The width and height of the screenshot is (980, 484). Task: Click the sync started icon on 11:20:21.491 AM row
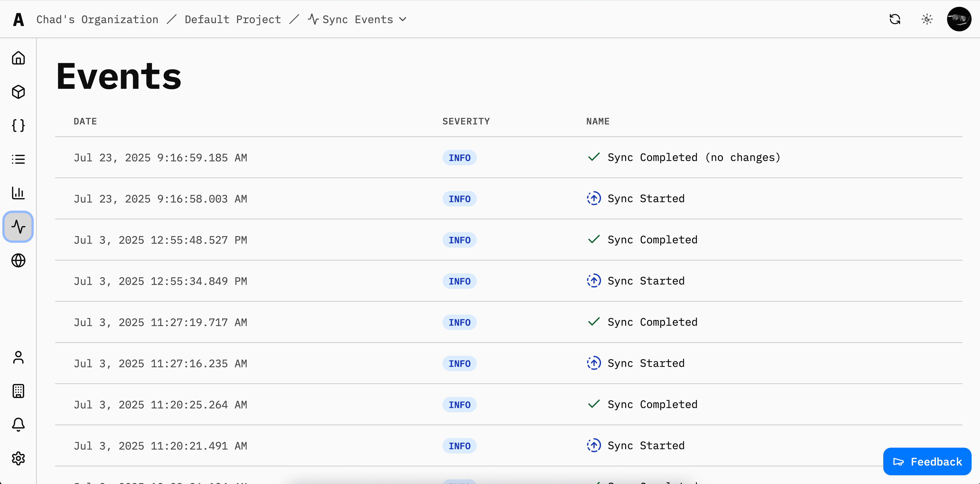coord(594,445)
